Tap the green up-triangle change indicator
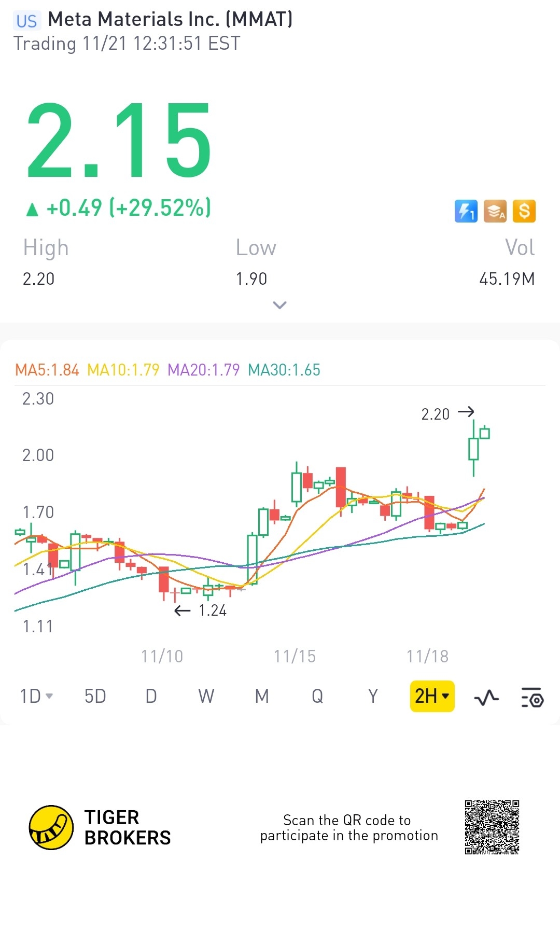This screenshot has height=930, width=560. pos(32,209)
